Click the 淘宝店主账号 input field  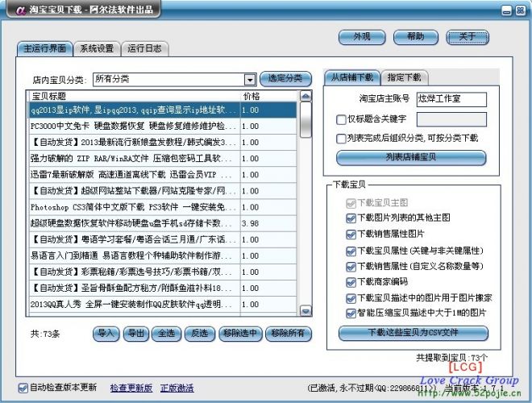coord(440,99)
